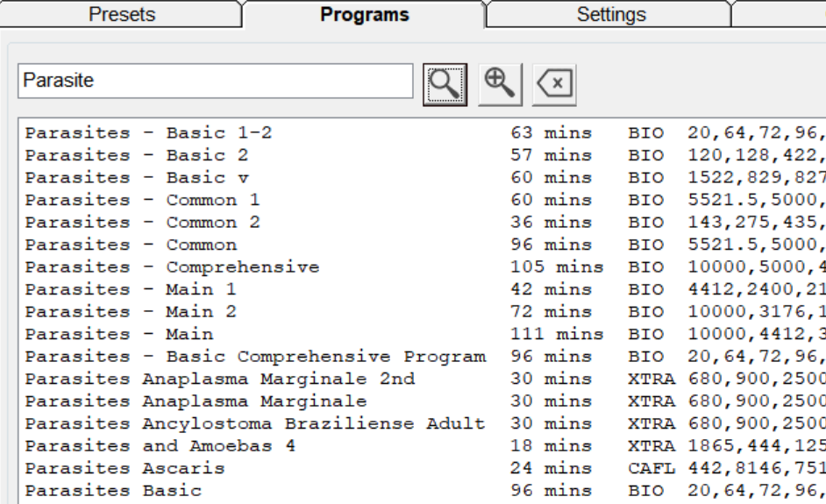The width and height of the screenshot is (826, 504).
Task: Choose Parasites - Main 1 entry
Action: (130, 289)
